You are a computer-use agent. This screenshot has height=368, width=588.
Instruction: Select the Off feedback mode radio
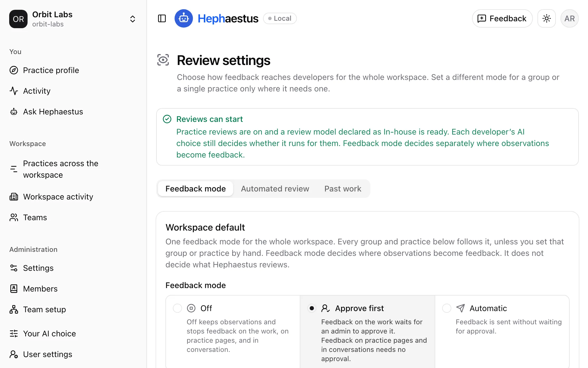(177, 308)
